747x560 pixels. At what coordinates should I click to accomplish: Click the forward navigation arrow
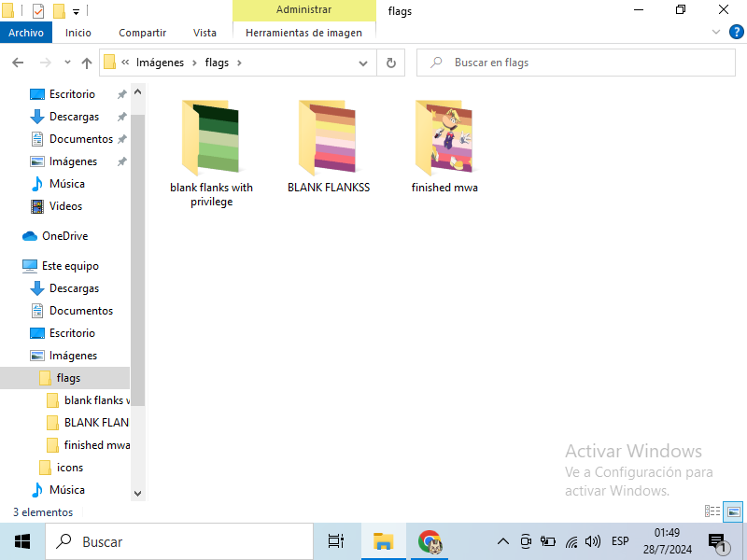(x=46, y=63)
